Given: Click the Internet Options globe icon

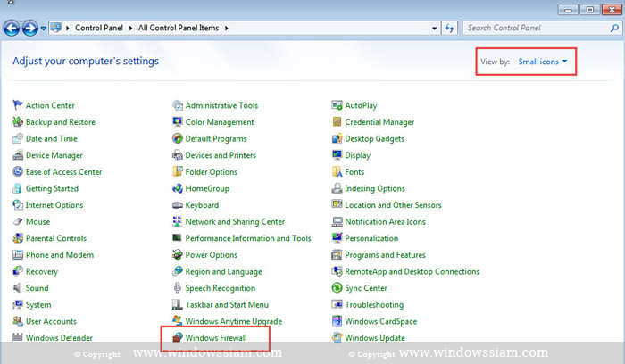Looking at the screenshot, I should click(18, 205).
